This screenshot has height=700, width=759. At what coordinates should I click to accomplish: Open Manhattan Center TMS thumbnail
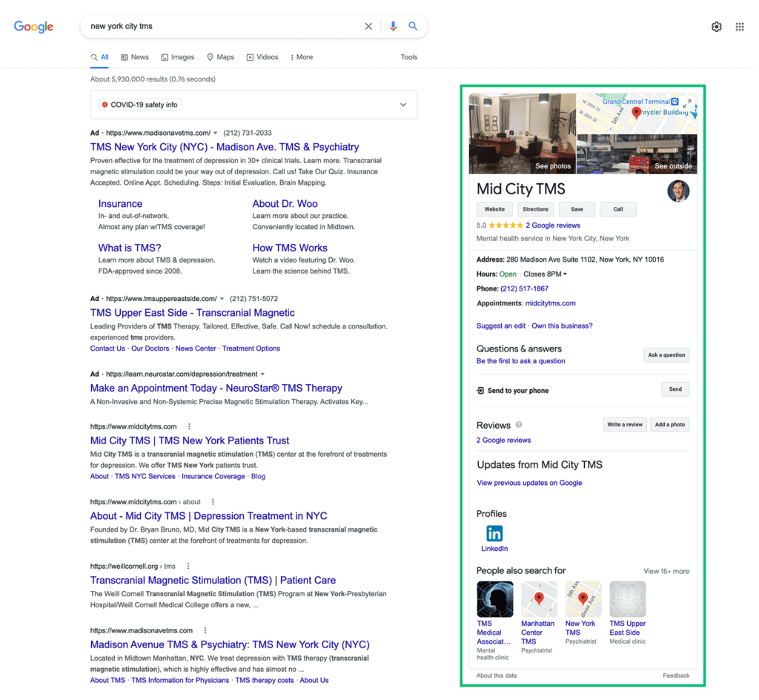[x=539, y=599]
